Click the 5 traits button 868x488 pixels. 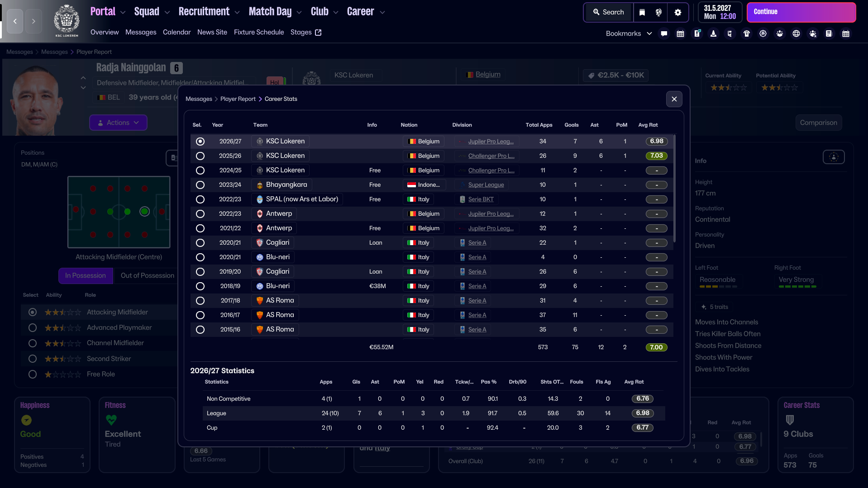click(x=715, y=307)
